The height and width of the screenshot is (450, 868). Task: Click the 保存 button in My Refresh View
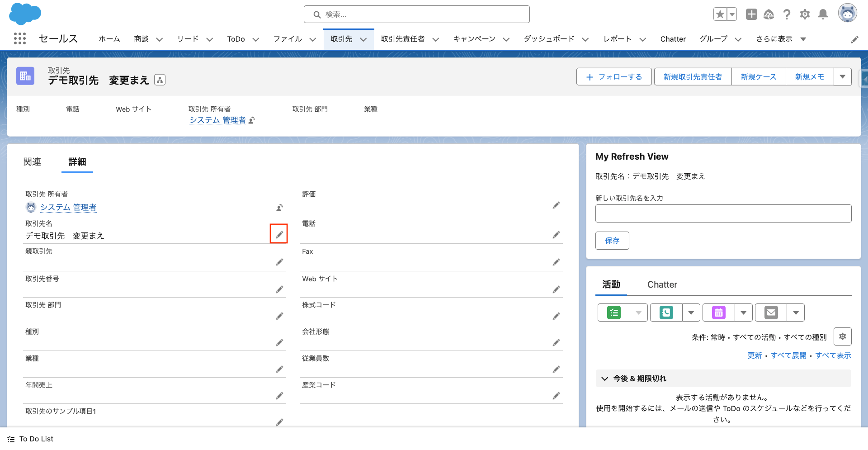[x=612, y=240]
